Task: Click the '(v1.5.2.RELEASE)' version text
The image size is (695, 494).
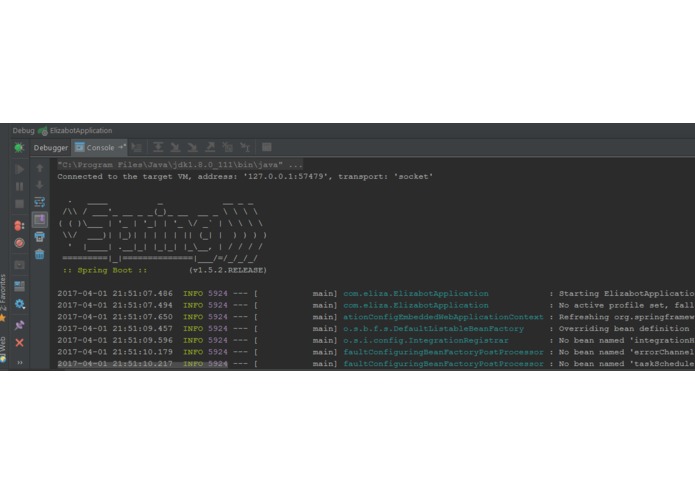Action: tap(228, 270)
